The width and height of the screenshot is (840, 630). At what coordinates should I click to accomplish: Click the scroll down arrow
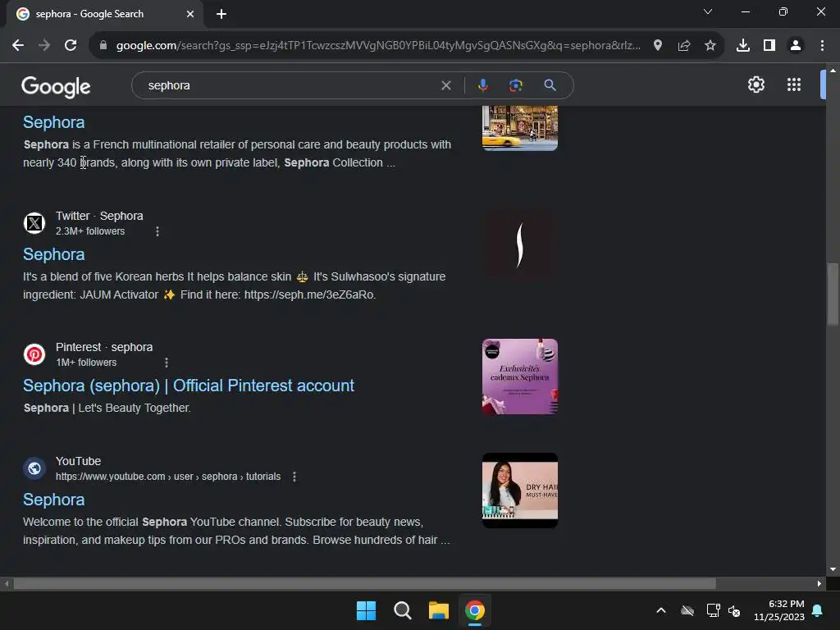point(833,569)
